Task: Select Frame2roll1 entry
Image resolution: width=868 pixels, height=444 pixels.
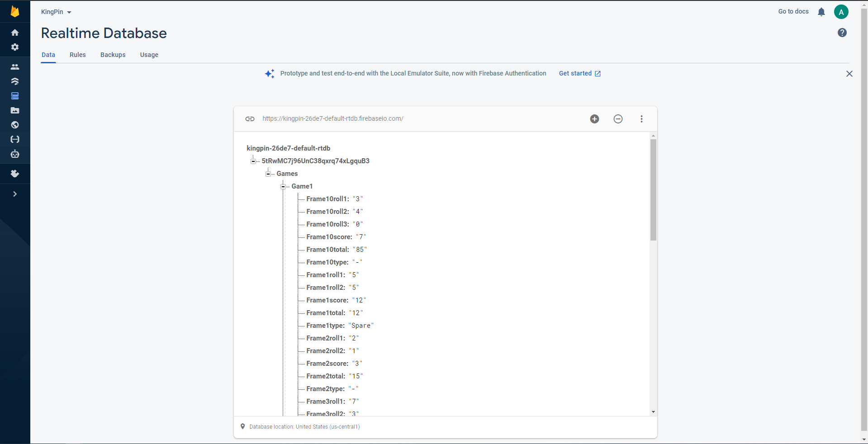Action: pyautogui.click(x=332, y=338)
